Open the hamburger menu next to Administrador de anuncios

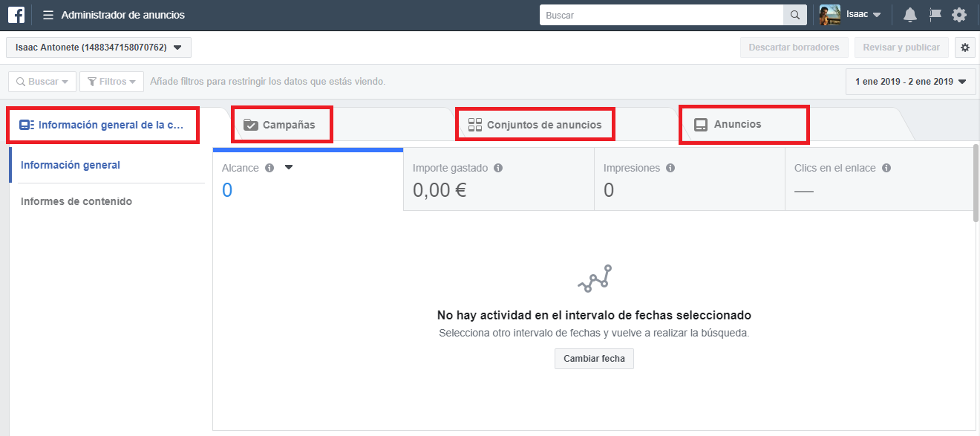pos(48,15)
